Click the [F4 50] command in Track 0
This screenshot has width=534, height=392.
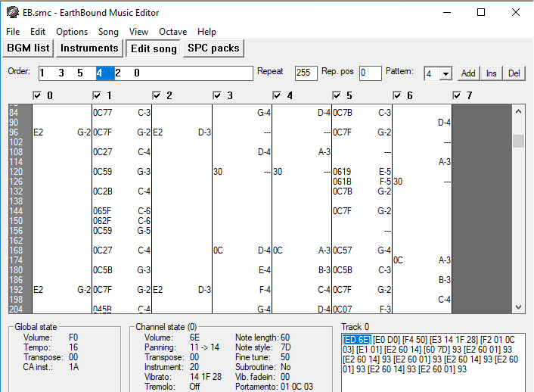point(414,340)
